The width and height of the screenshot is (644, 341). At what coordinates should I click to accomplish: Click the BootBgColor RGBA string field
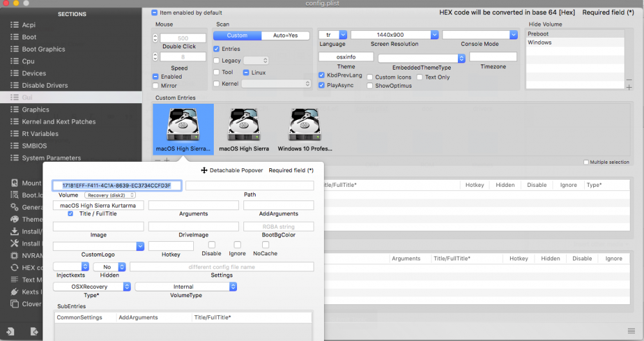(x=278, y=227)
